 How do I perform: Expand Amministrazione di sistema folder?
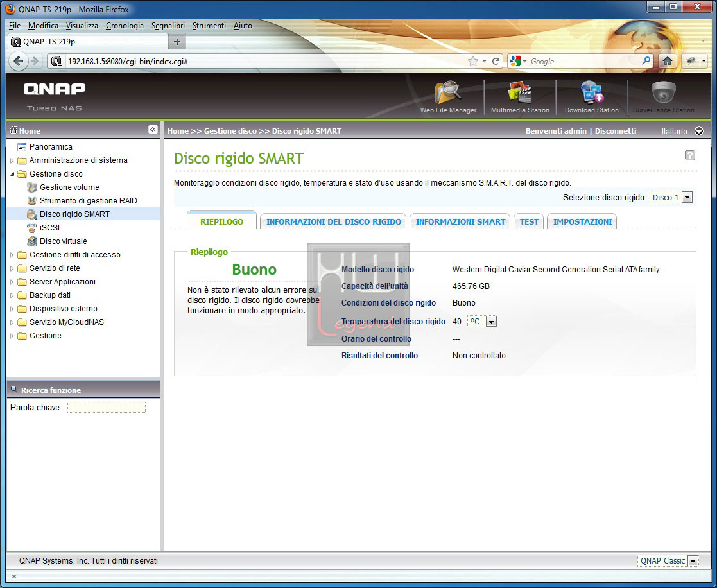point(12,160)
